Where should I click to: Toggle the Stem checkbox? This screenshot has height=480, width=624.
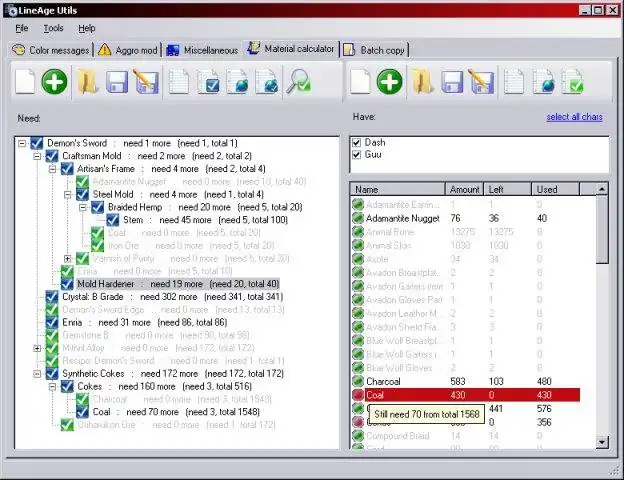[113, 220]
